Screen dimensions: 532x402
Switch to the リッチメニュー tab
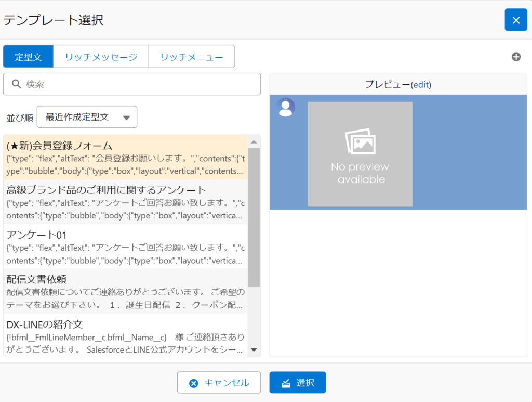191,57
